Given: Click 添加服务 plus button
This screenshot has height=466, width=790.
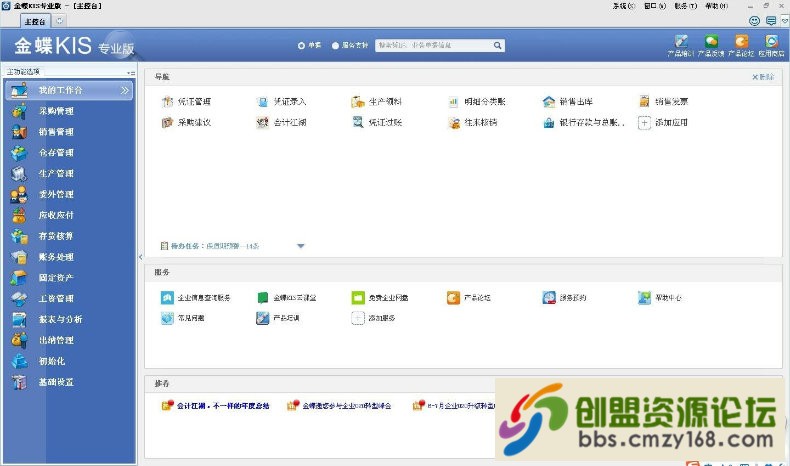Looking at the screenshot, I should pyautogui.click(x=358, y=318).
